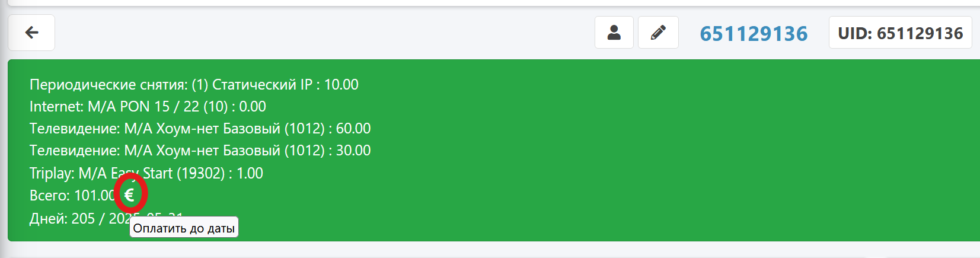
Task: Go back using the left arrow button
Action: (x=31, y=33)
